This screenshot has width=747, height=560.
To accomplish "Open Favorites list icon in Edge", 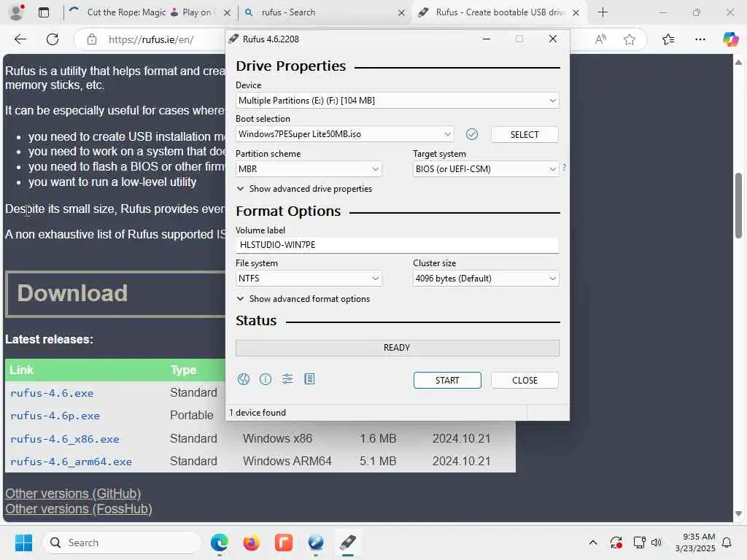I will tap(668, 39).
